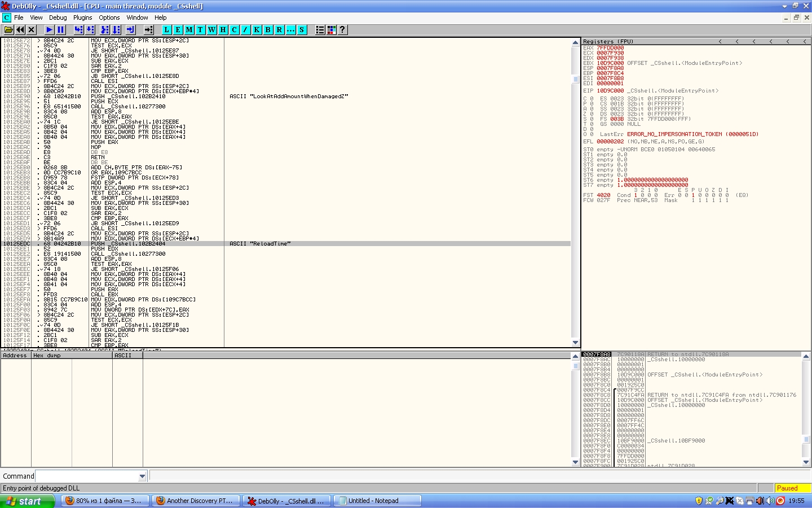Show Log window with L button
The image size is (812, 508).
point(167,29)
